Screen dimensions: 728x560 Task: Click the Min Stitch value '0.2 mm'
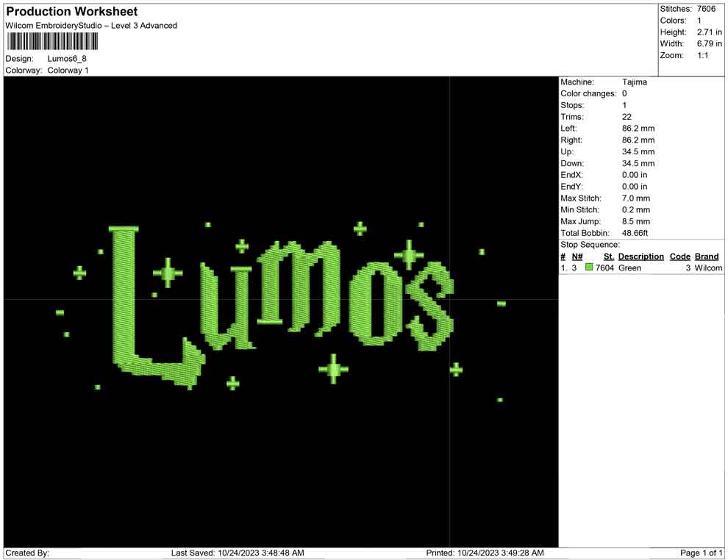pyautogui.click(x=636, y=209)
